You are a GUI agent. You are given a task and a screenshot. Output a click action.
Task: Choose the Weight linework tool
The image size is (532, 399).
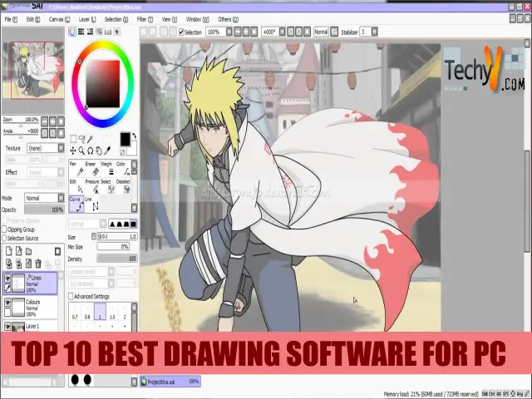point(108,169)
